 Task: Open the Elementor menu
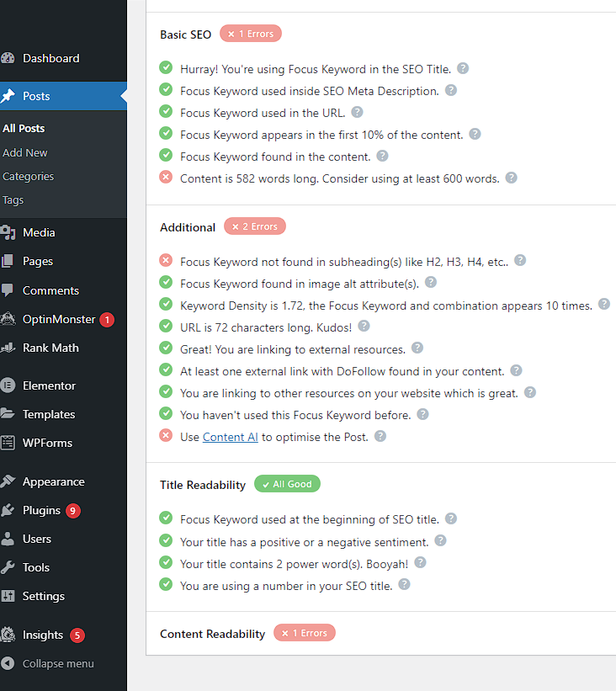click(x=49, y=385)
